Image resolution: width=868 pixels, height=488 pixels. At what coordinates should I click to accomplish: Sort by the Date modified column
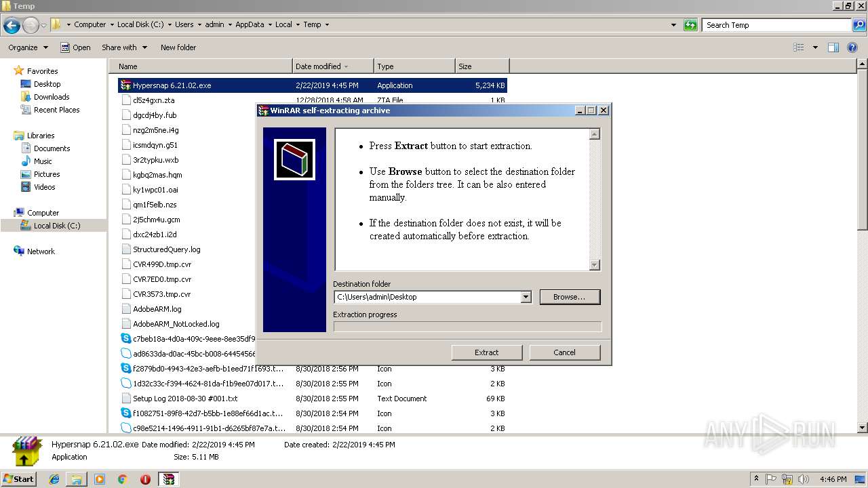tap(333, 66)
